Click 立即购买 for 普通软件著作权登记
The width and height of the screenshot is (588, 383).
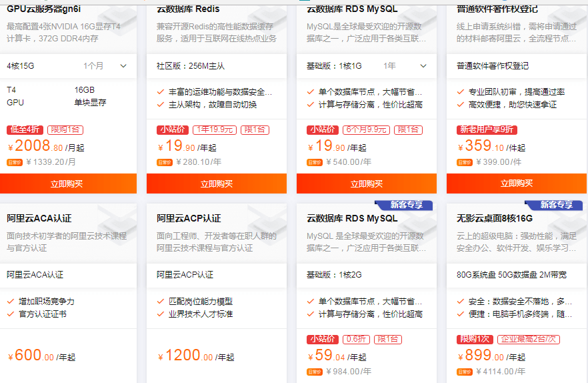[517, 183]
